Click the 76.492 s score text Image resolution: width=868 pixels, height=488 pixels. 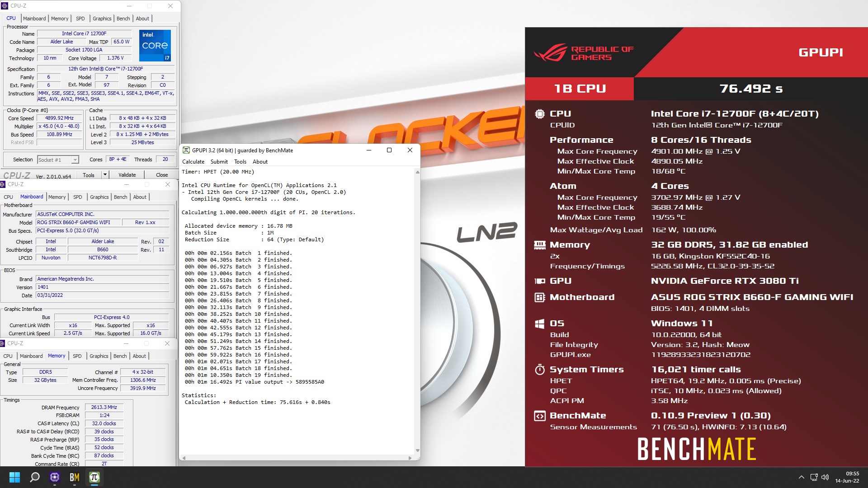point(751,89)
